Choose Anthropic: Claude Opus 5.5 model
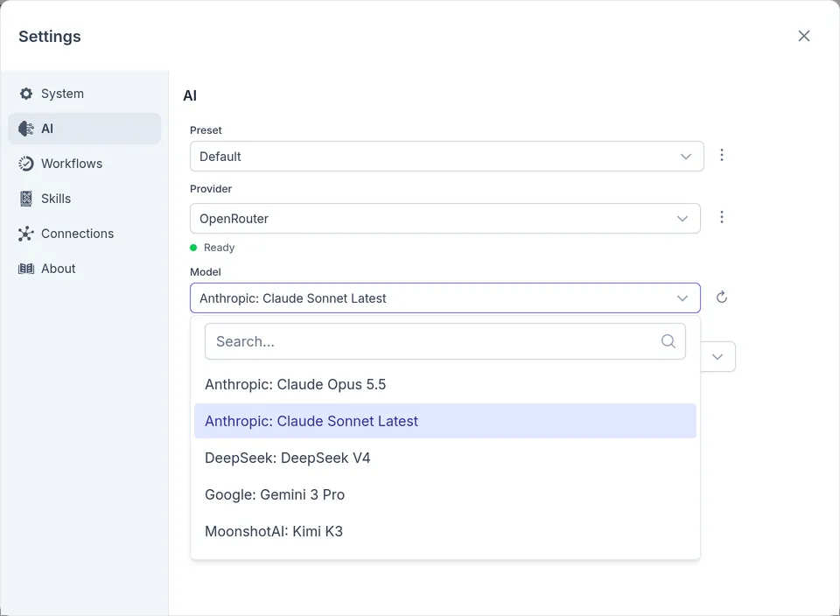The width and height of the screenshot is (840, 616). pyautogui.click(x=445, y=385)
